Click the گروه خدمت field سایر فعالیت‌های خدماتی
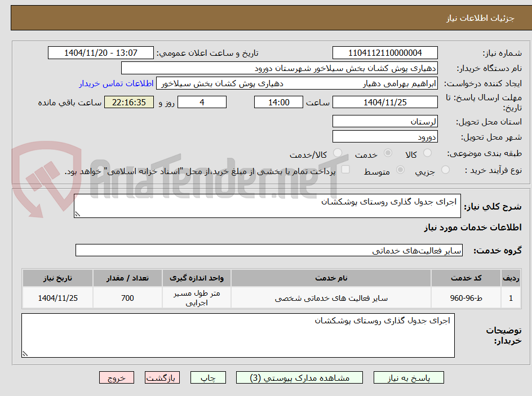The image size is (532, 396). click(269, 250)
